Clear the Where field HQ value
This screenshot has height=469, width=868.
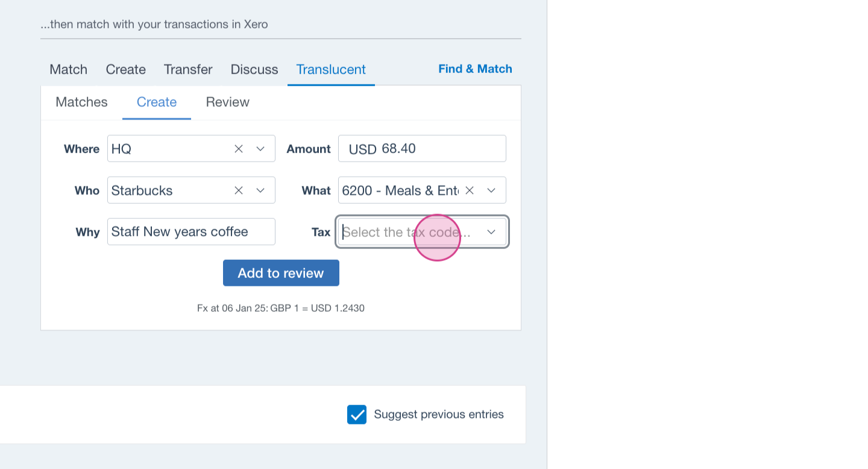(239, 149)
